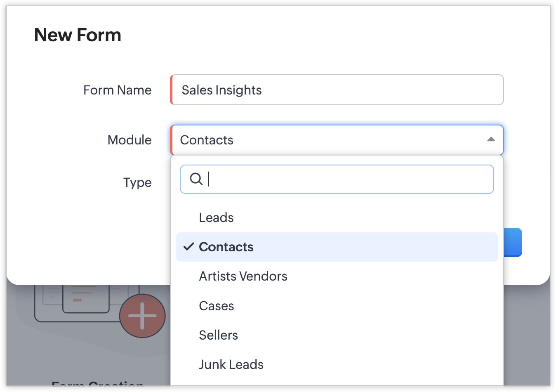
Task: Pick Cases from the module list
Action: pyautogui.click(x=217, y=306)
